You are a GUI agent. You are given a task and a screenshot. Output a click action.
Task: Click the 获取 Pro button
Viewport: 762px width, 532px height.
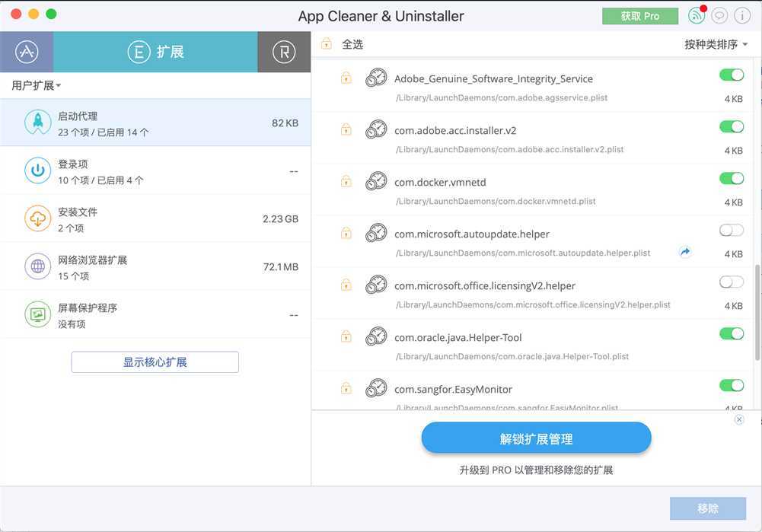(x=640, y=16)
